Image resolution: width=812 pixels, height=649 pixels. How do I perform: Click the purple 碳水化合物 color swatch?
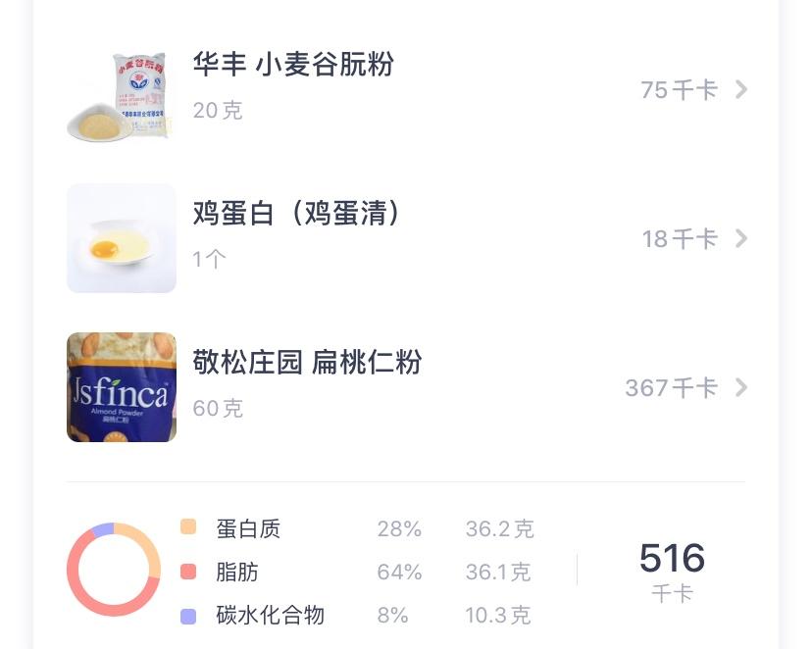click(188, 616)
